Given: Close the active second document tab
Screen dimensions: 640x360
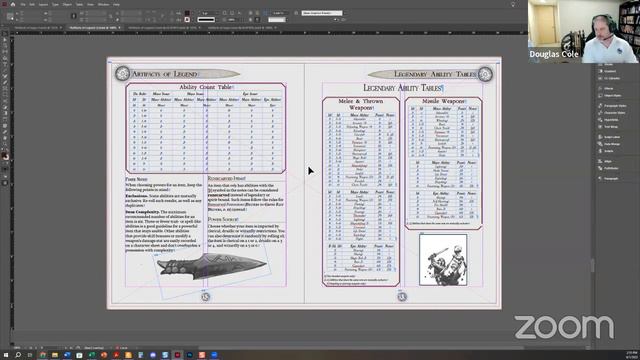Looking at the screenshot, I should coord(119,28).
